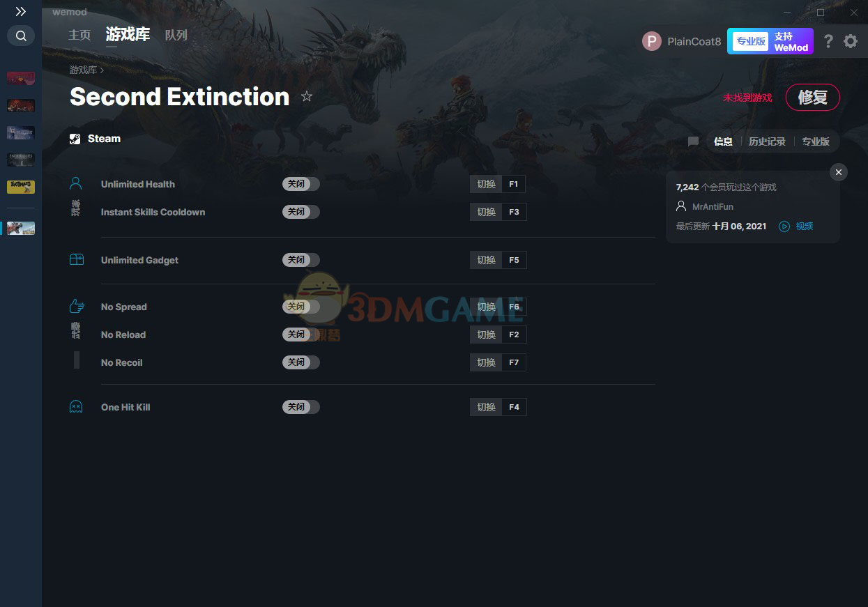Screen dimensions: 868x607
Task: Select the 历史记录 tab
Action: click(x=767, y=141)
